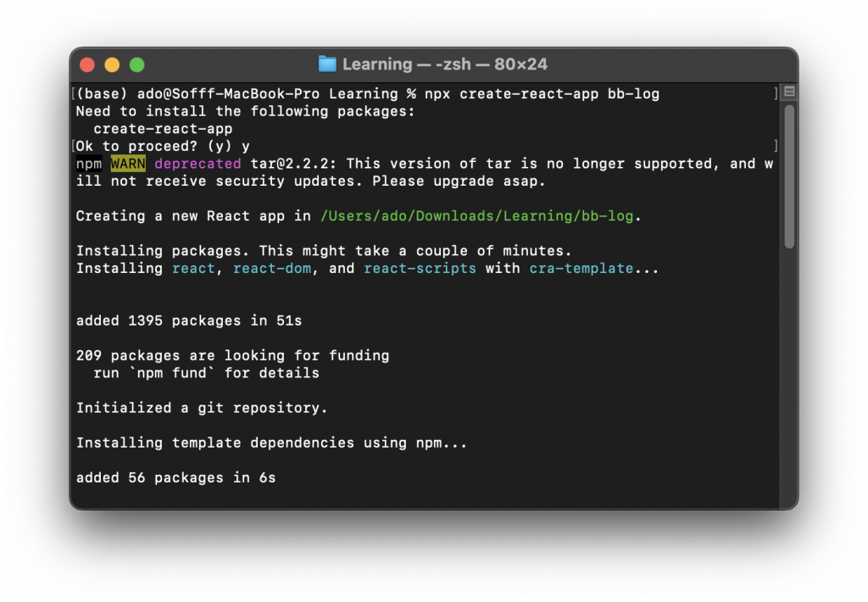This screenshot has width=868, height=602.
Task: Click the "Ok to proceed? (y) y" prompt line
Action: click(162, 146)
